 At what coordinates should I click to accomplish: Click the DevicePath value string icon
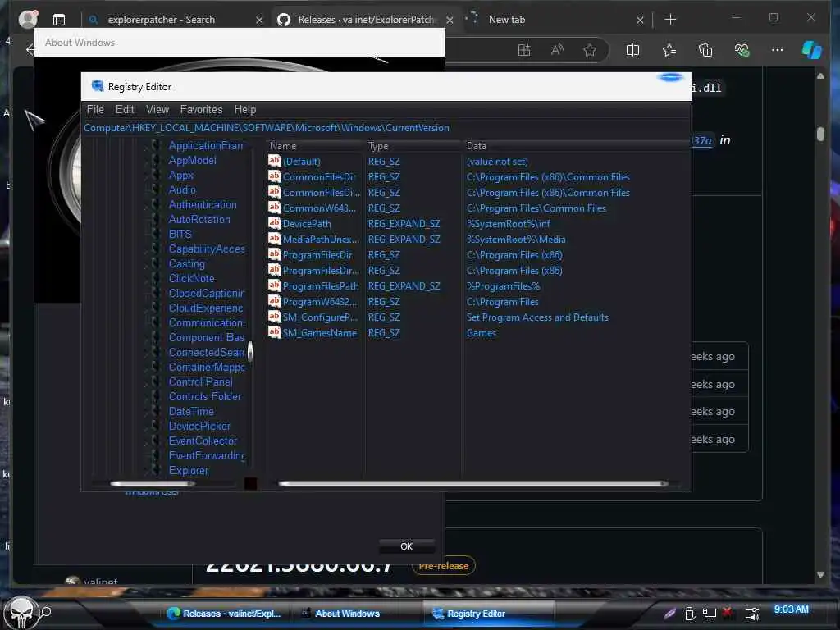(x=274, y=223)
